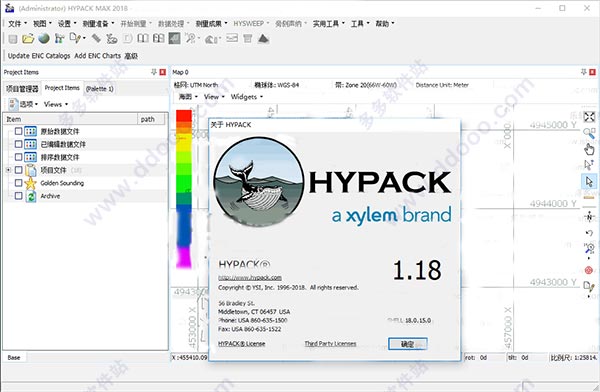Click the save disk icon in the toolbar
Viewport: 600px width, 392px height.
point(13,39)
